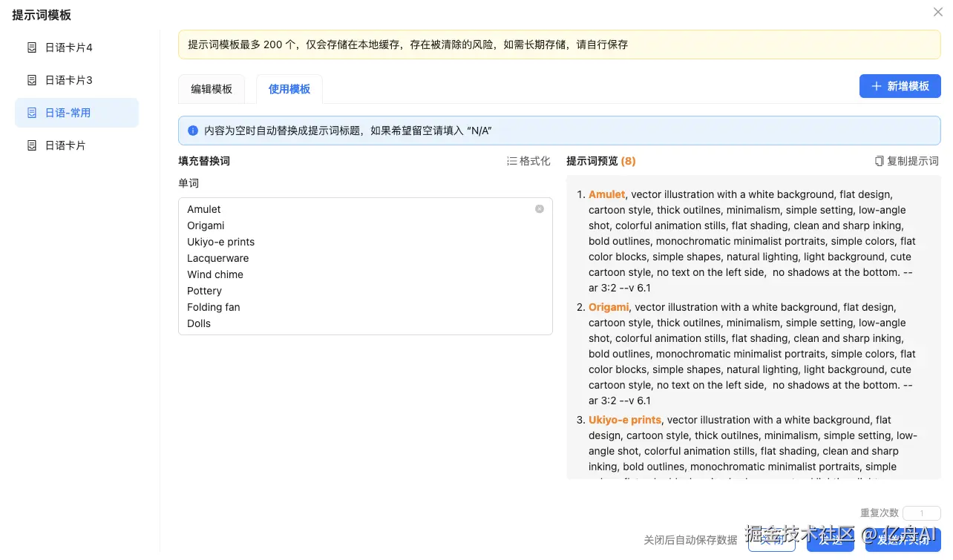Click the 提示词预览 (8) heading
953x560 pixels.
pos(601,161)
